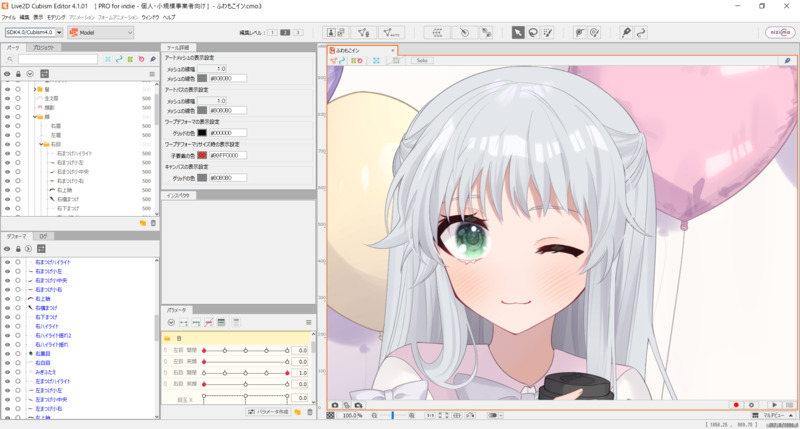Toggle visibility of 右上瞼 in Parts list
This screenshot has width=800, height=429.
[7, 190]
